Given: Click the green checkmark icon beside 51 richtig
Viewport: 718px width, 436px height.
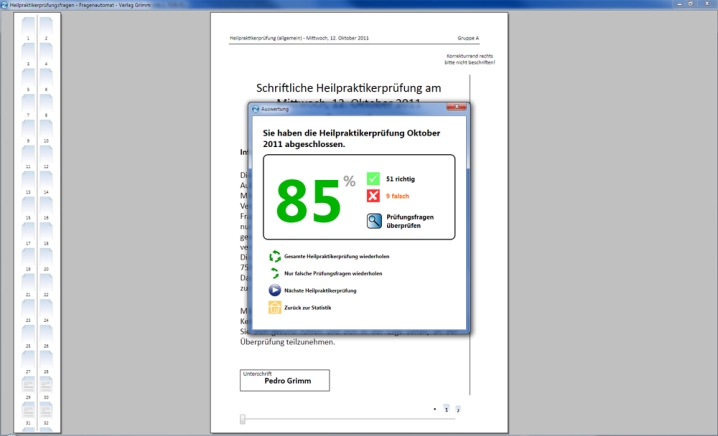Looking at the screenshot, I should click(373, 179).
